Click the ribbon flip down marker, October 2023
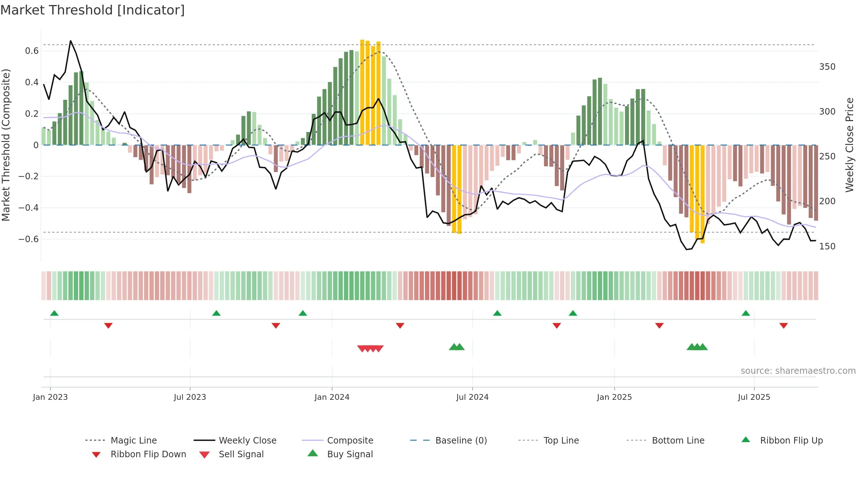The image size is (868, 488). tap(276, 326)
